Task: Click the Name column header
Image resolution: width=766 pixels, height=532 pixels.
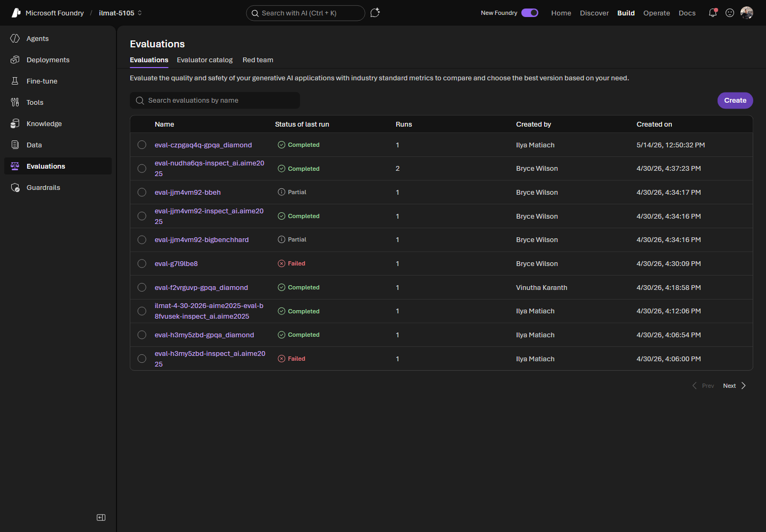Action: (x=164, y=124)
